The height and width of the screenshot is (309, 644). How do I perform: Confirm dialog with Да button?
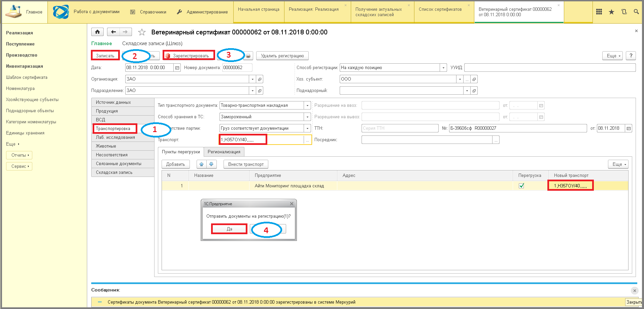[229, 229]
